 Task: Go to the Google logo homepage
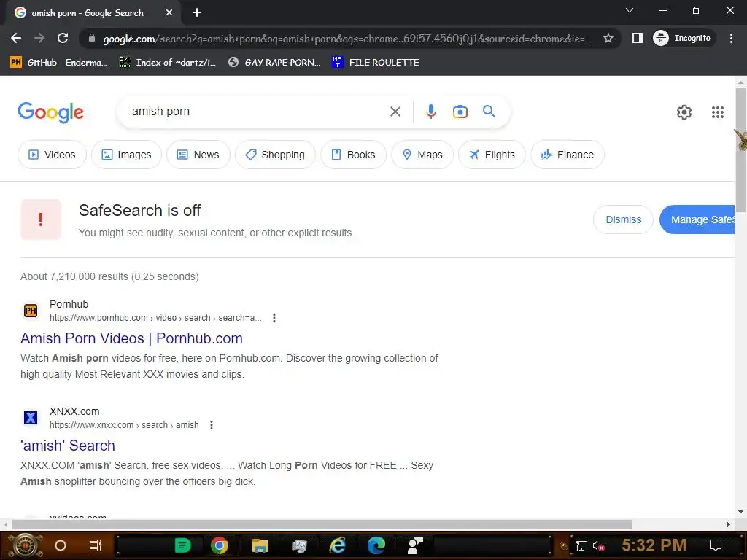(50, 112)
